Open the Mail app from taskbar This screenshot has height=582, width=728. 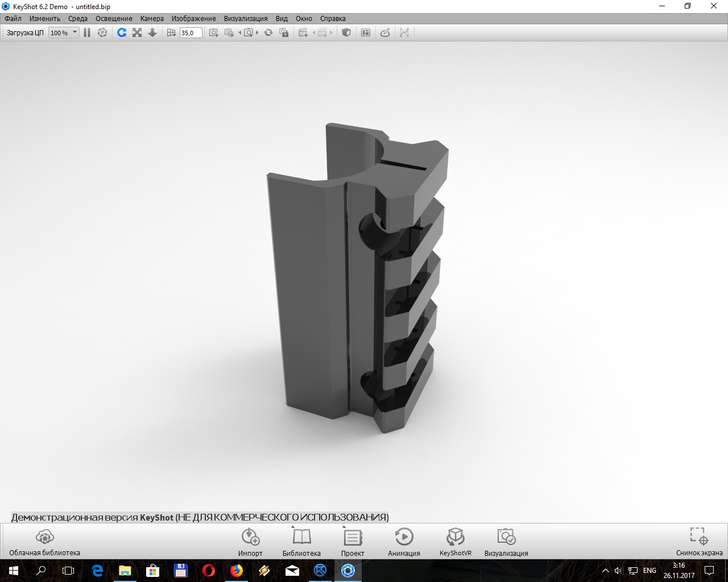click(292, 571)
